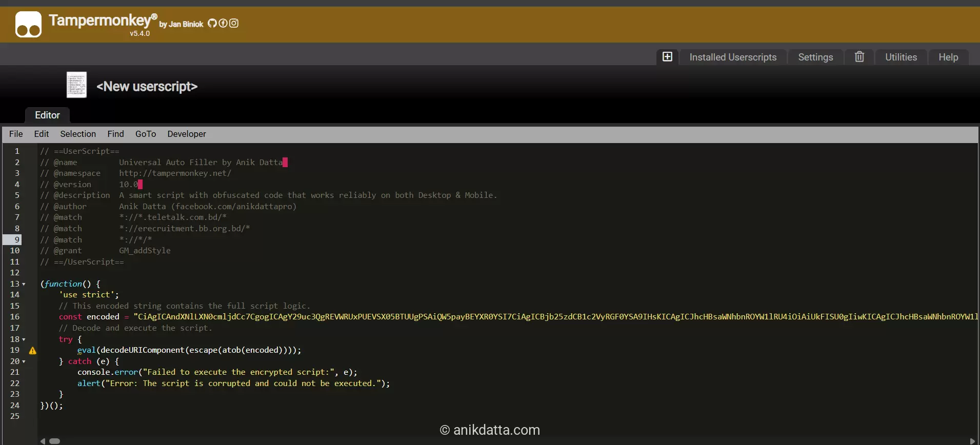Switch to the Utilities tab
Viewport: 980px width, 445px height.
(x=901, y=57)
